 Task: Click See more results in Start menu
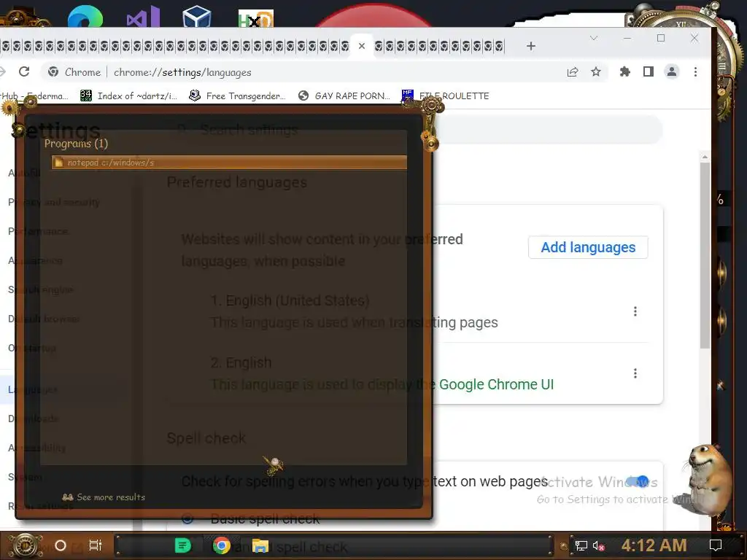pos(104,497)
